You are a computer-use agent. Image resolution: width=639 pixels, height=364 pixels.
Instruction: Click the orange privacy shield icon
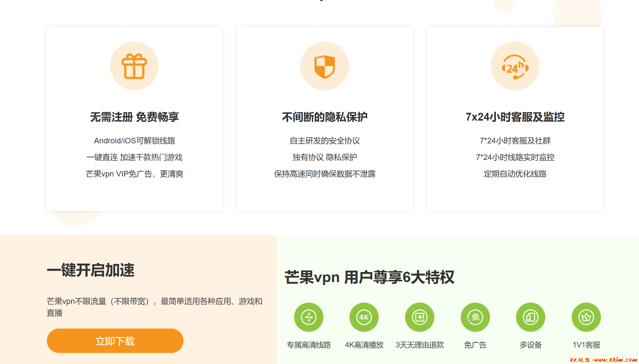click(325, 66)
